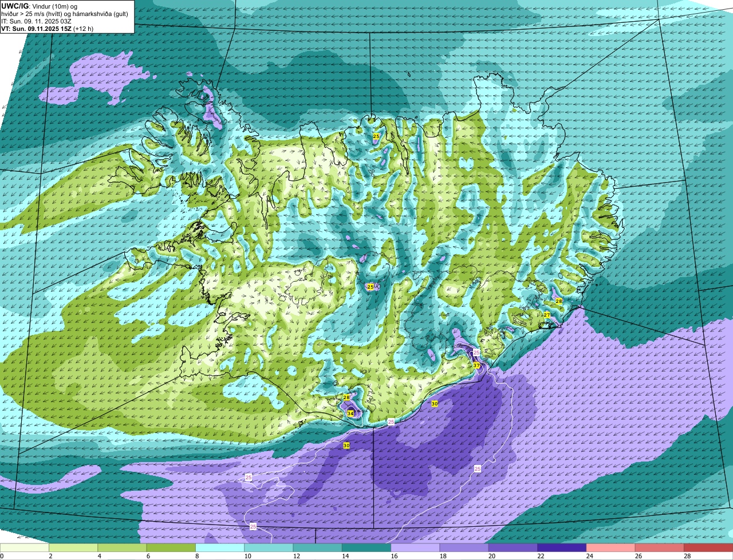Click the title line 'UWC/IG: Vindur (10m) og'

pyautogui.click(x=40, y=6)
